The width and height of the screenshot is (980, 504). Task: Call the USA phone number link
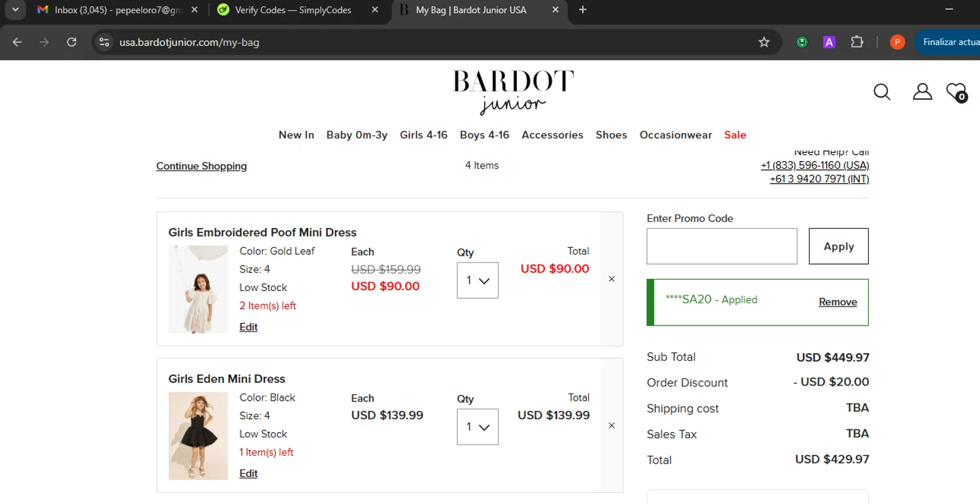coord(815,165)
